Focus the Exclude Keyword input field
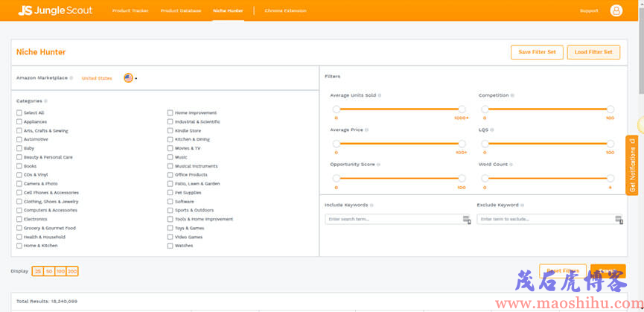 549,219
